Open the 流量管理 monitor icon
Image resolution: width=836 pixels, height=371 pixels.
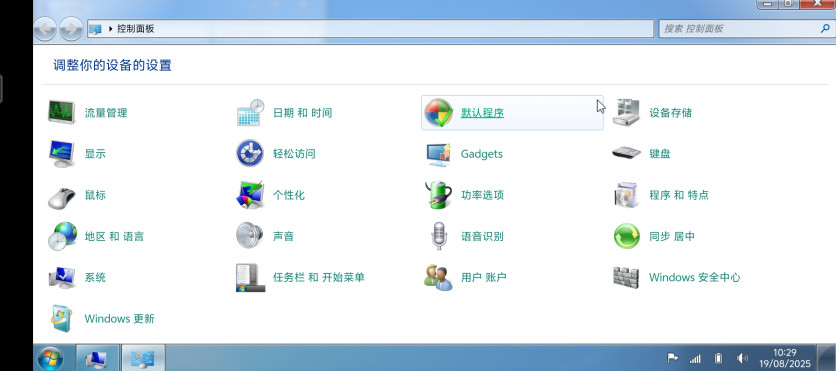point(61,112)
